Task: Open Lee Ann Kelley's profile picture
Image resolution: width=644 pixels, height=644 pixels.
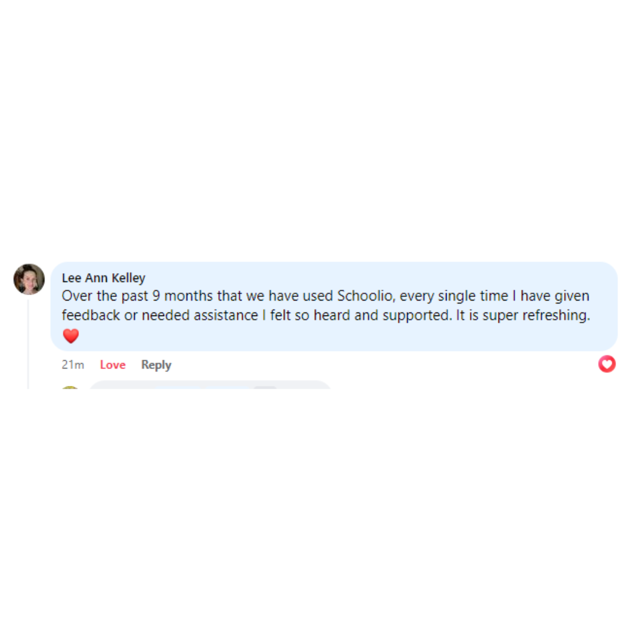Action: (x=29, y=279)
